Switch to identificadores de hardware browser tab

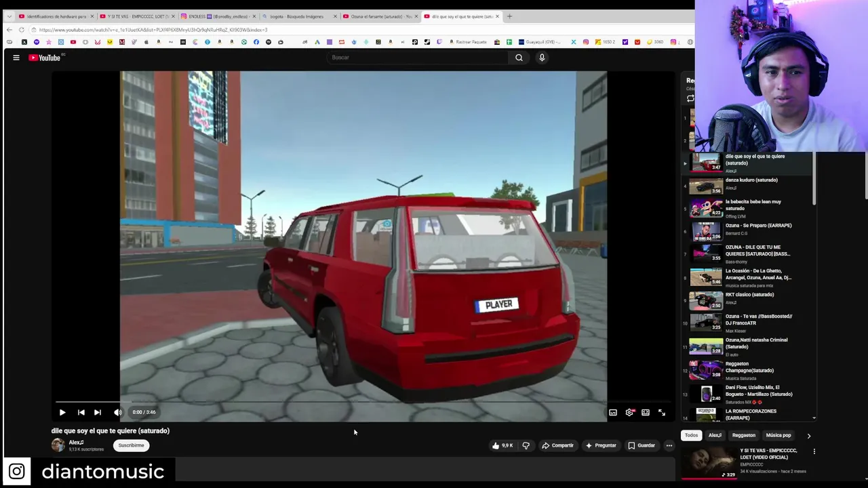pos(56,16)
